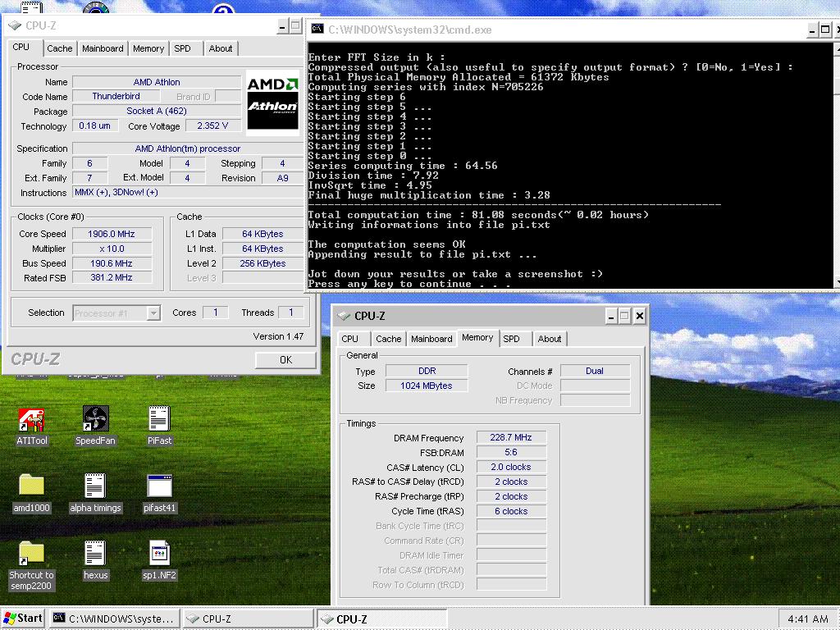Click Bus Speed value 190.6 MHz
Image resolution: width=840 pixels, height=630 pixels.
[112, 263]
